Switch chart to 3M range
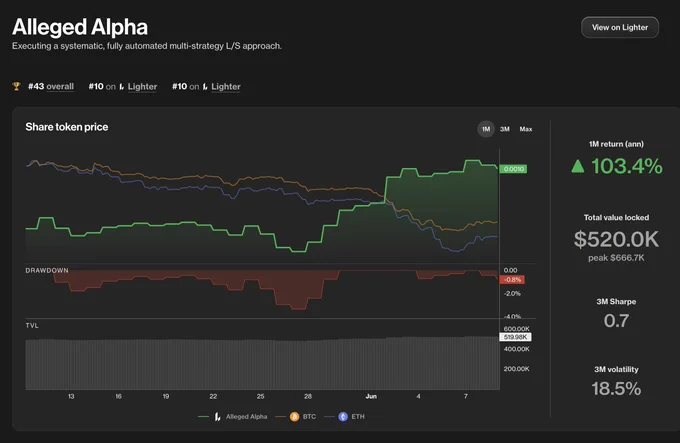 click(504, 129)
